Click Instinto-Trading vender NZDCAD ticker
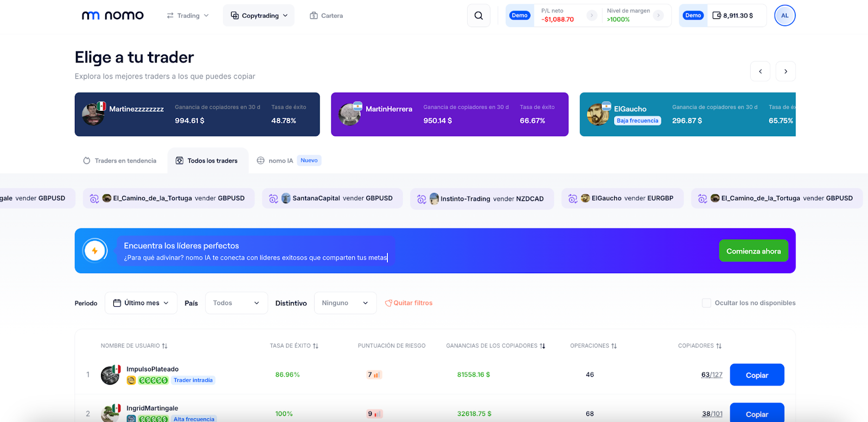Image resolution: width=868 pixels, height=422 pixels. [482, 199]
